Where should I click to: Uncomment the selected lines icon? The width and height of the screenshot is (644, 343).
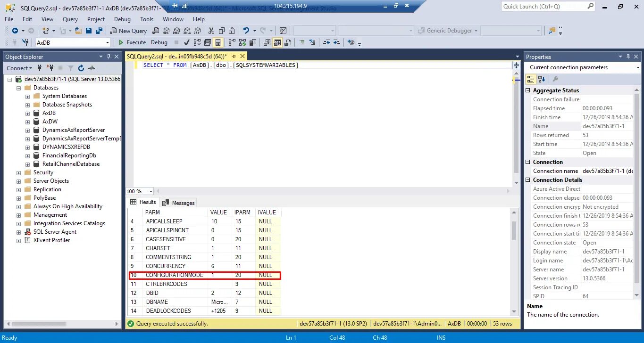pyautogui.click(x=312, y=42)
